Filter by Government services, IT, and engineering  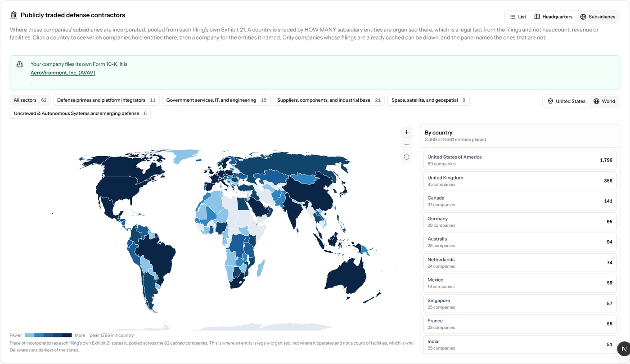(216, 100)
